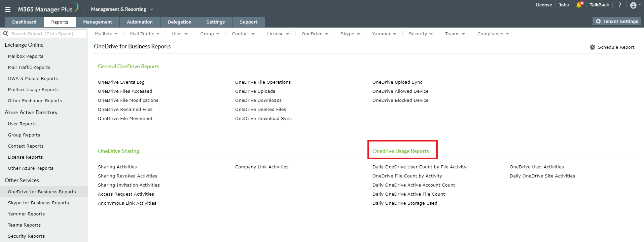Switch to the Dashboard tab
Viewport: 644px width, 242px height.
[24, 22]
